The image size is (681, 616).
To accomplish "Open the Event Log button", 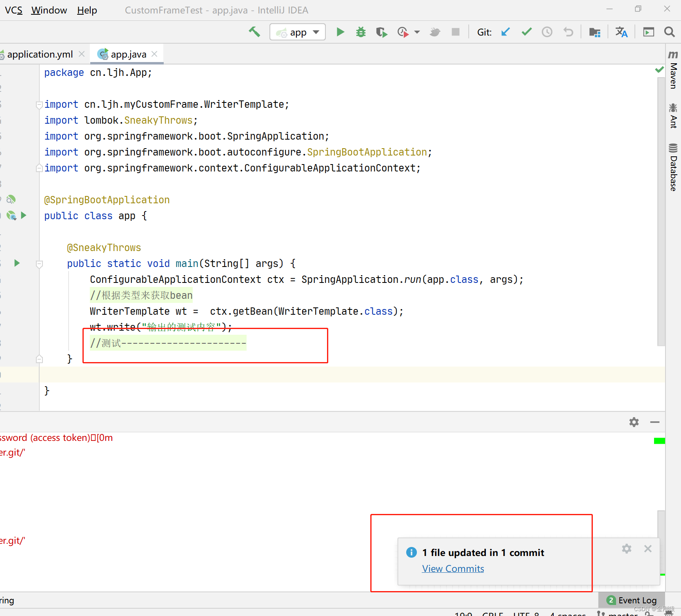I will click(632, 600).
